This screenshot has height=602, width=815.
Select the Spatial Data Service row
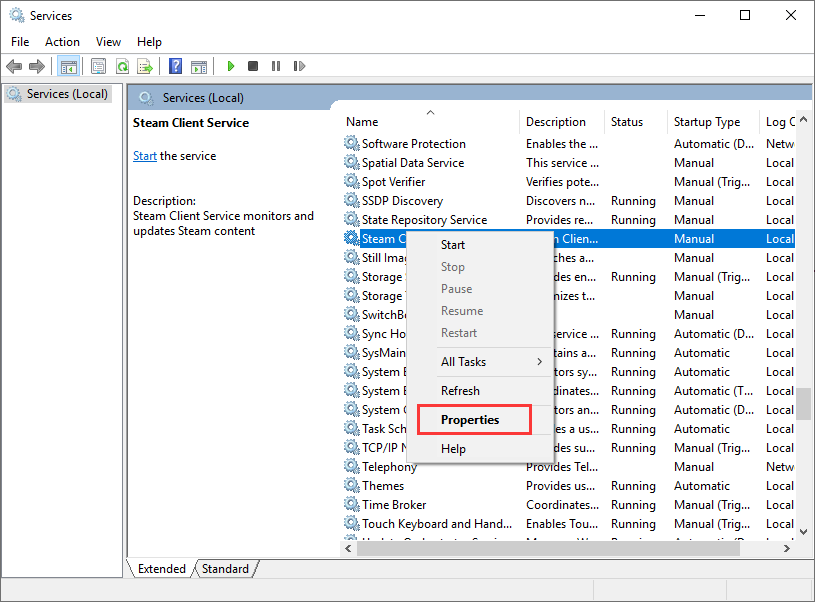(569, 163)
